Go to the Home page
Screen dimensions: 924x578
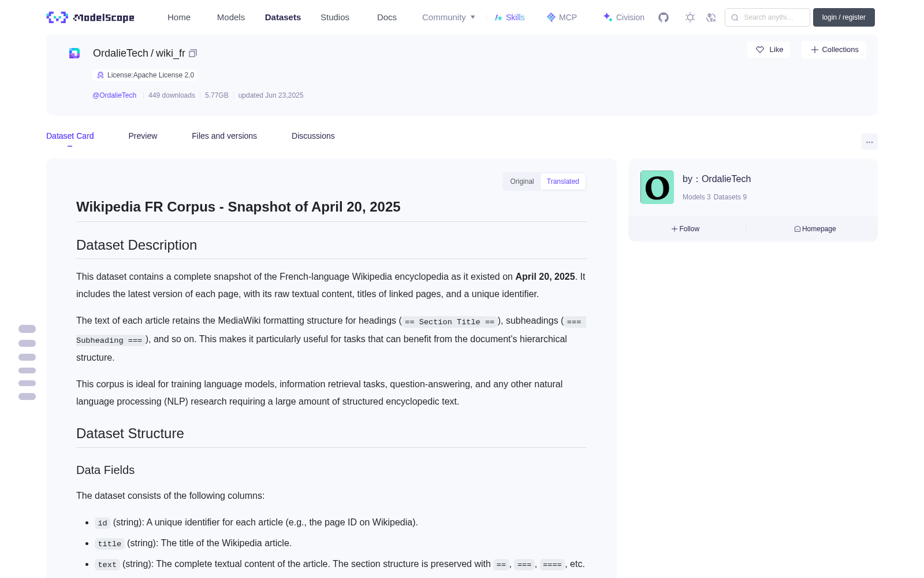point(179,17)
